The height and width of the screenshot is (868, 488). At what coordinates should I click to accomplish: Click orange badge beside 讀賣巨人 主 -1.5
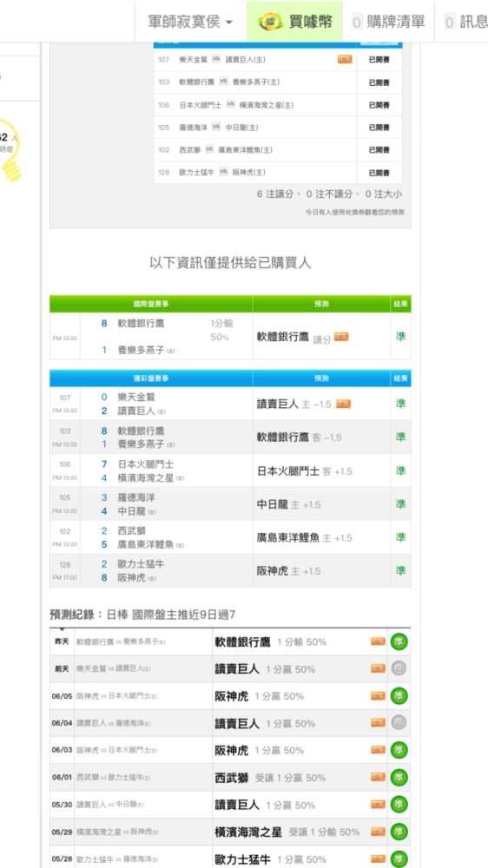click(344, 404)
